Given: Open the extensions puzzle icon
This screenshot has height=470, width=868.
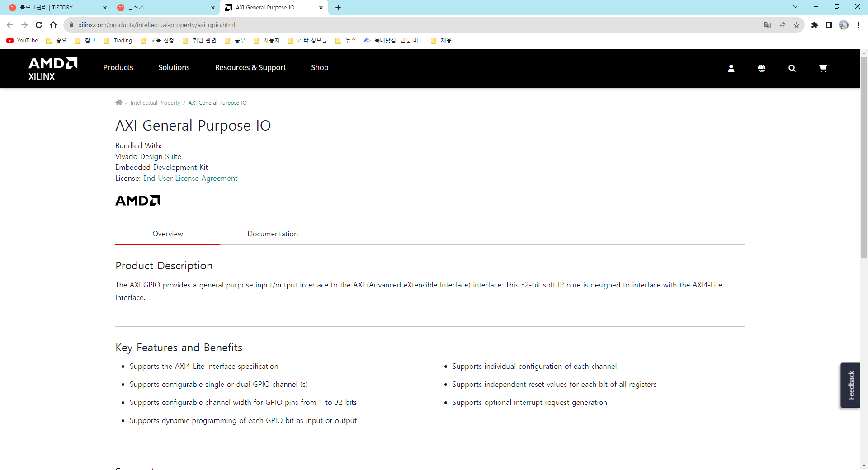Looking at the screenshot, I should 815,25.
